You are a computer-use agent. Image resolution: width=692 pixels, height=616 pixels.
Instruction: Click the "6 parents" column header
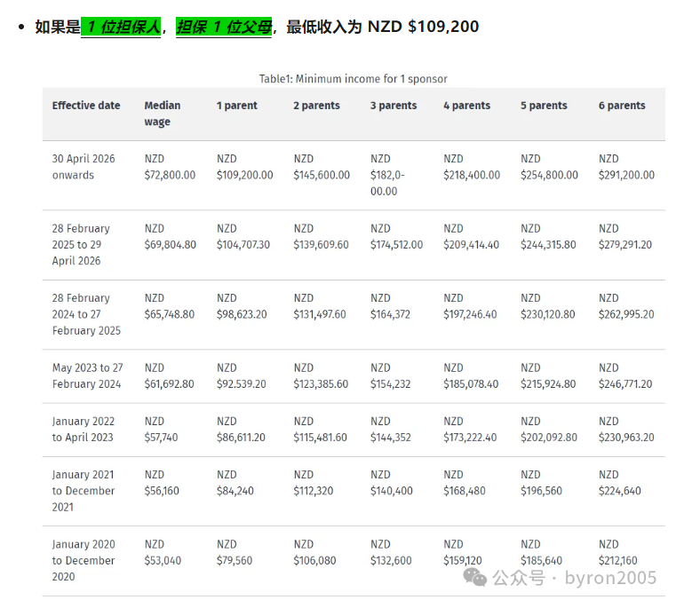622,106
